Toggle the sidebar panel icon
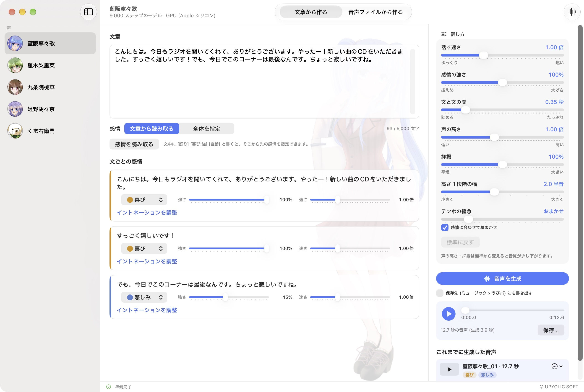Image resolution: width=584 pixels, height=392 pixels. click(88, 12)
